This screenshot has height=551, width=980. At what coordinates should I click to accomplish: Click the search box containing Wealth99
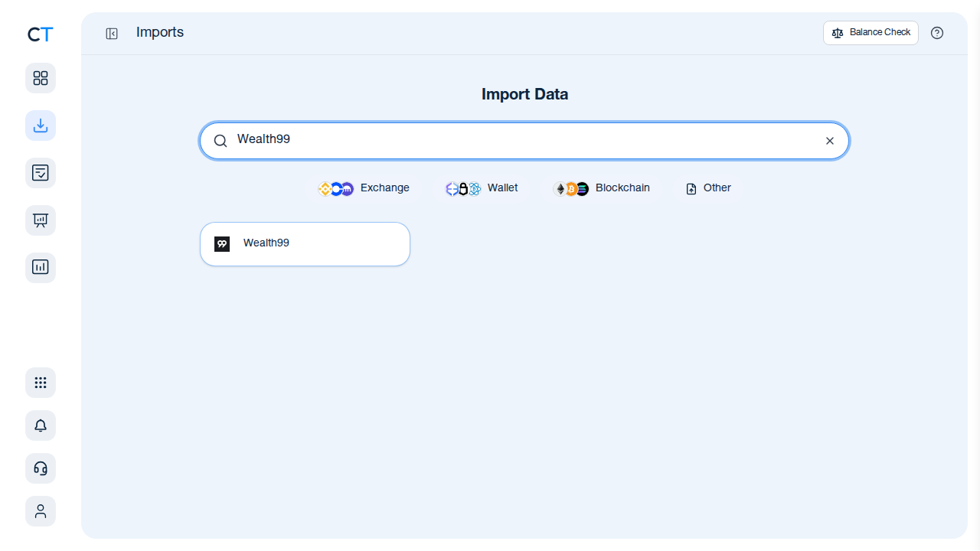click(x=524, y=141)
